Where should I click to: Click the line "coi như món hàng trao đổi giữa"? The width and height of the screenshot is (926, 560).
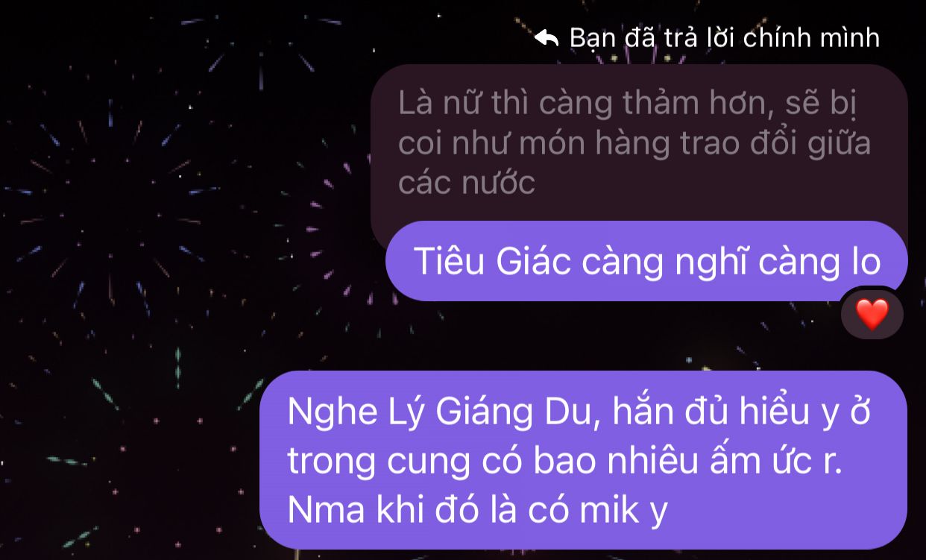634,143
